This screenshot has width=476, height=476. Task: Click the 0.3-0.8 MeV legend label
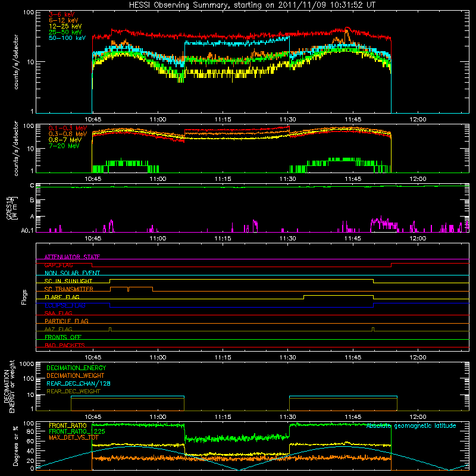click(68, 134)
